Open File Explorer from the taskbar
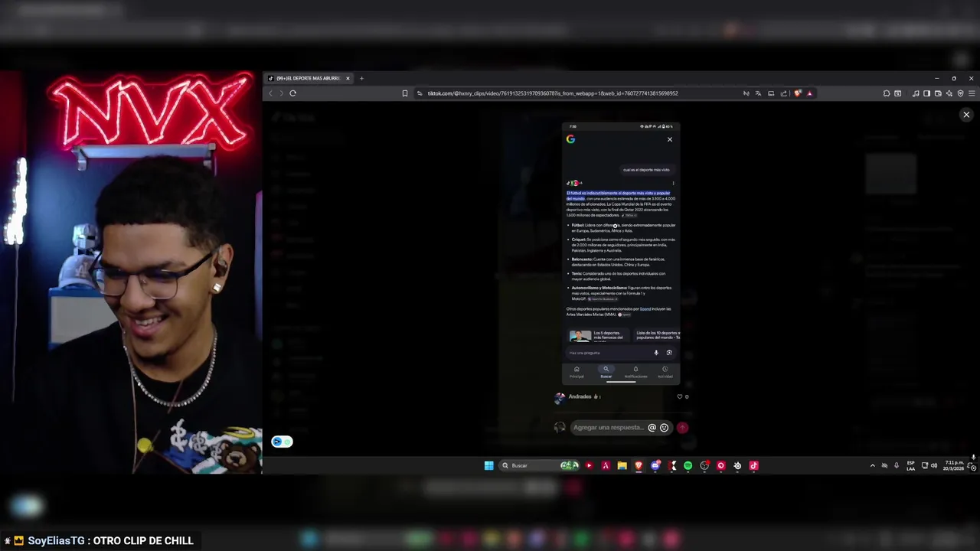This screenshot has width=980, height=551. tap(622, 465)
